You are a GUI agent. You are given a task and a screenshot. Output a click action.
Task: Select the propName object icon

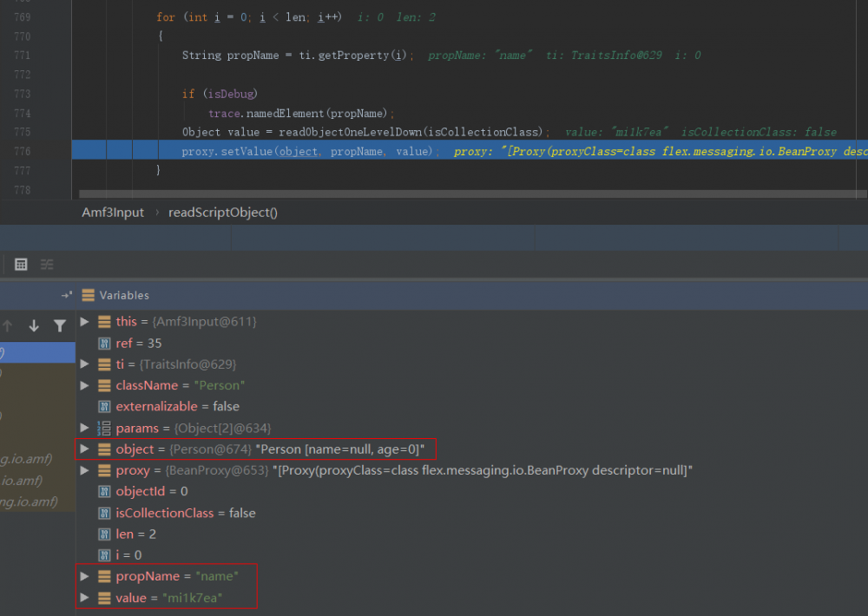104,576
